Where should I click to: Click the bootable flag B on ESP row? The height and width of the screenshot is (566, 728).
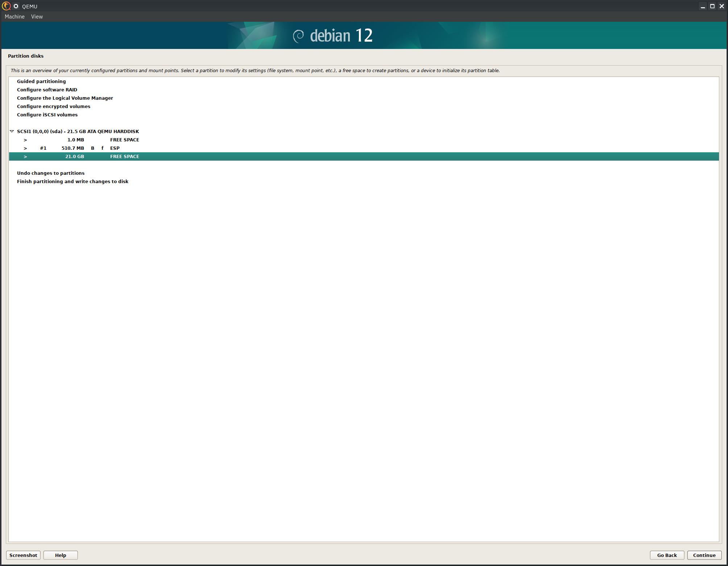[92, 148]
